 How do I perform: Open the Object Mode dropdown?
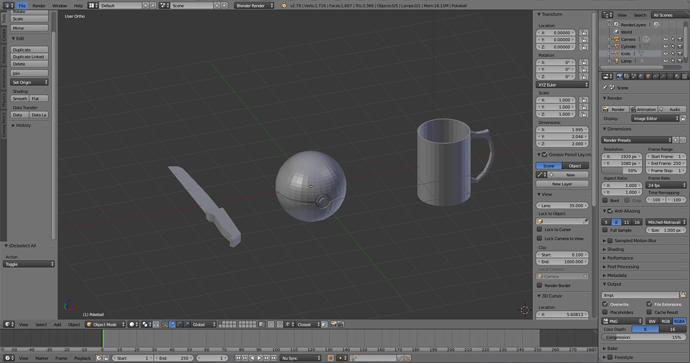click(x=106, y=324)
